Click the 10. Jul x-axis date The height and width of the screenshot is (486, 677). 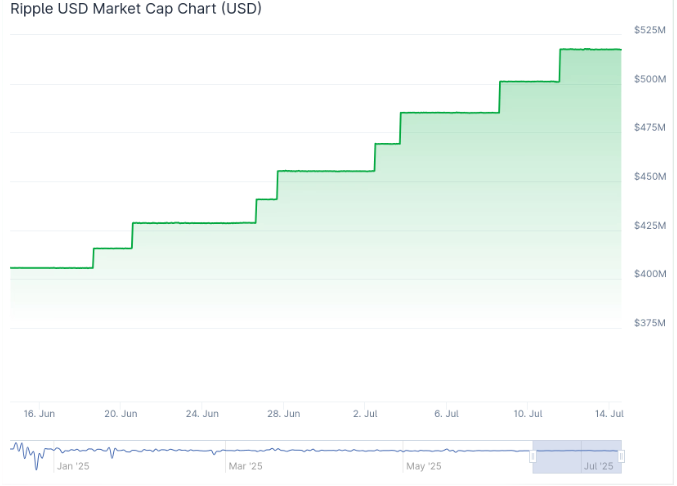(x=528, y=413)
